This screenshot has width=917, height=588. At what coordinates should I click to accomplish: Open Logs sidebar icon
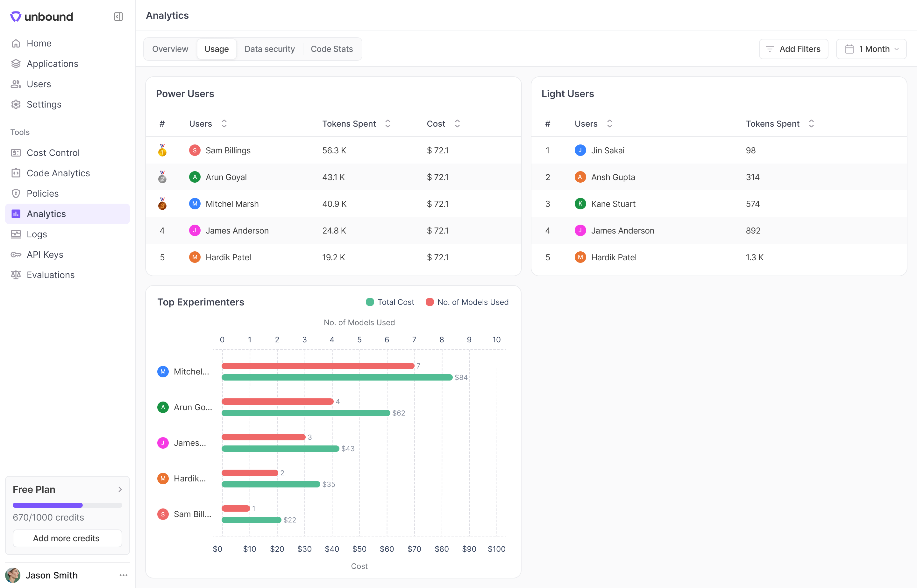tap(16, 234)
